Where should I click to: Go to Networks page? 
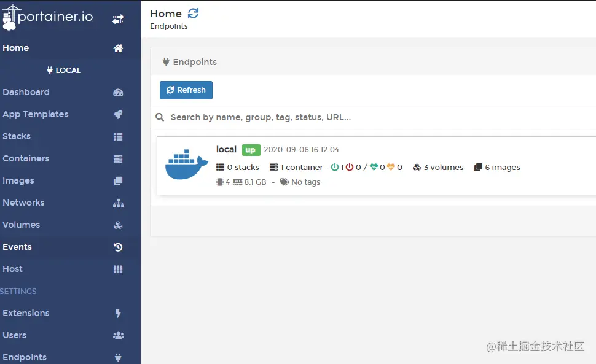[23, 203]
